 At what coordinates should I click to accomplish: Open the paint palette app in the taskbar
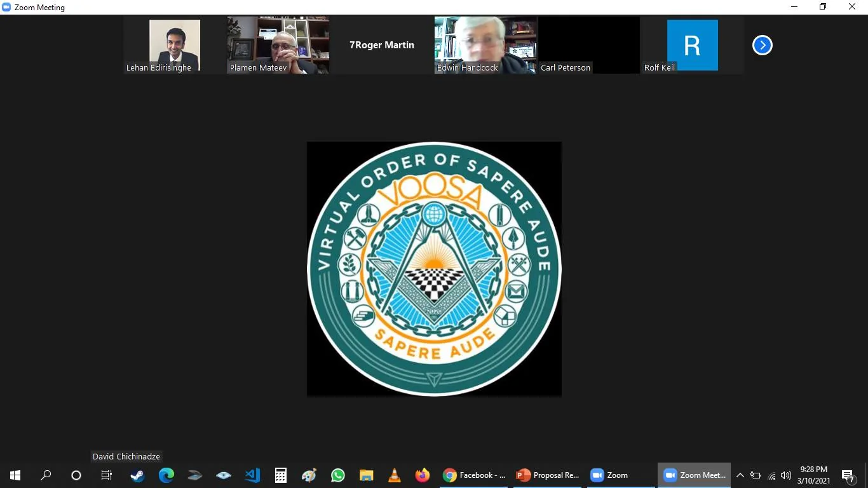click(309, 475)
